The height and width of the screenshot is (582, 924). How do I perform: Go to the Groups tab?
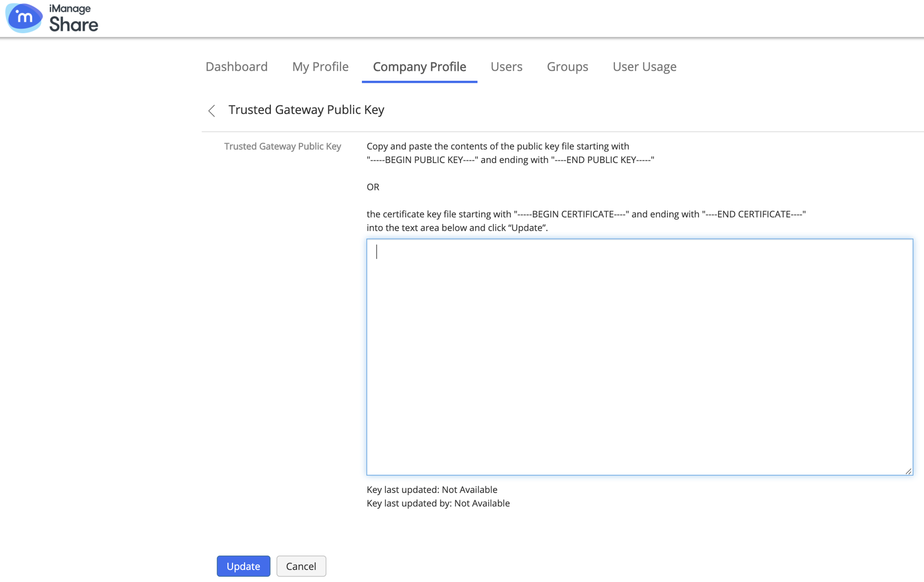tap(567, 66)
